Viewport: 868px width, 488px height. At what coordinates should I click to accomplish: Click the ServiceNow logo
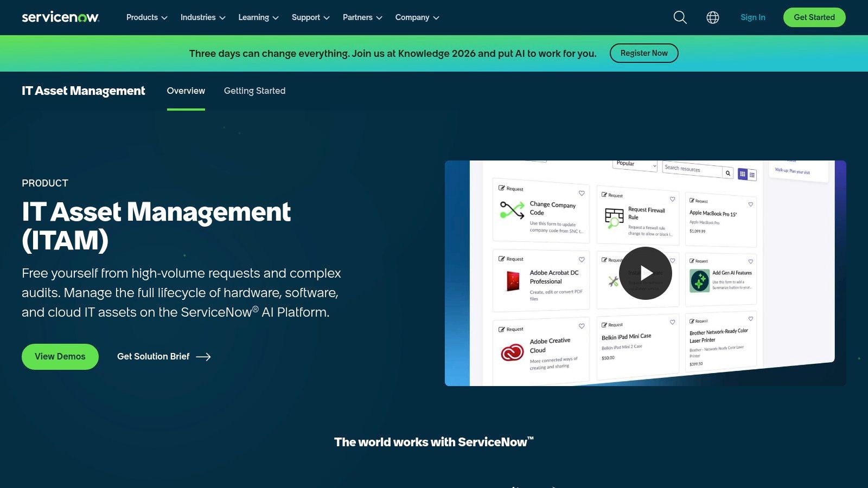[60, 17]
